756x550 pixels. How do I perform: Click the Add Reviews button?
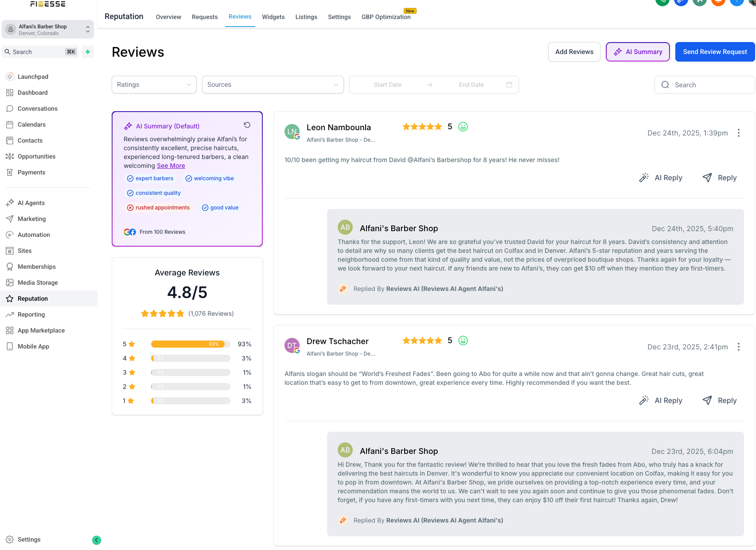(574, 52)
